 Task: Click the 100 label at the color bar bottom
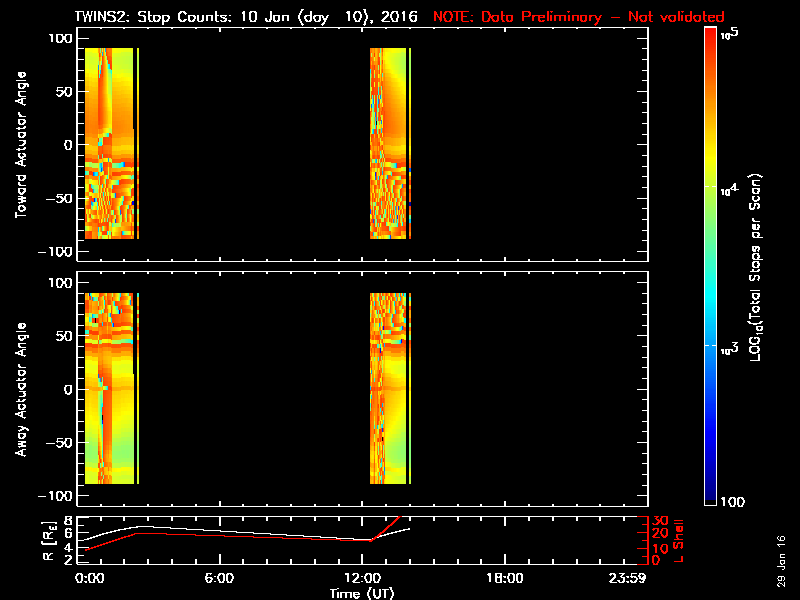[732, 502]
